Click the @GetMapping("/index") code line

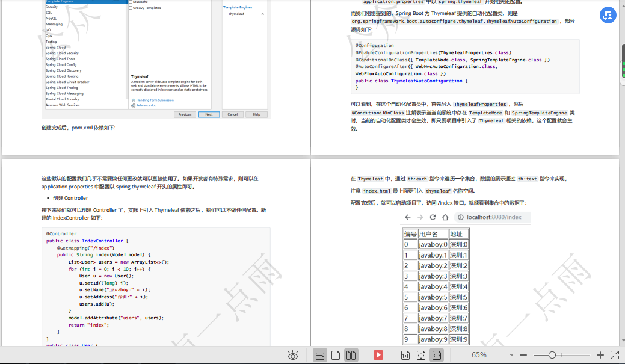85,248
